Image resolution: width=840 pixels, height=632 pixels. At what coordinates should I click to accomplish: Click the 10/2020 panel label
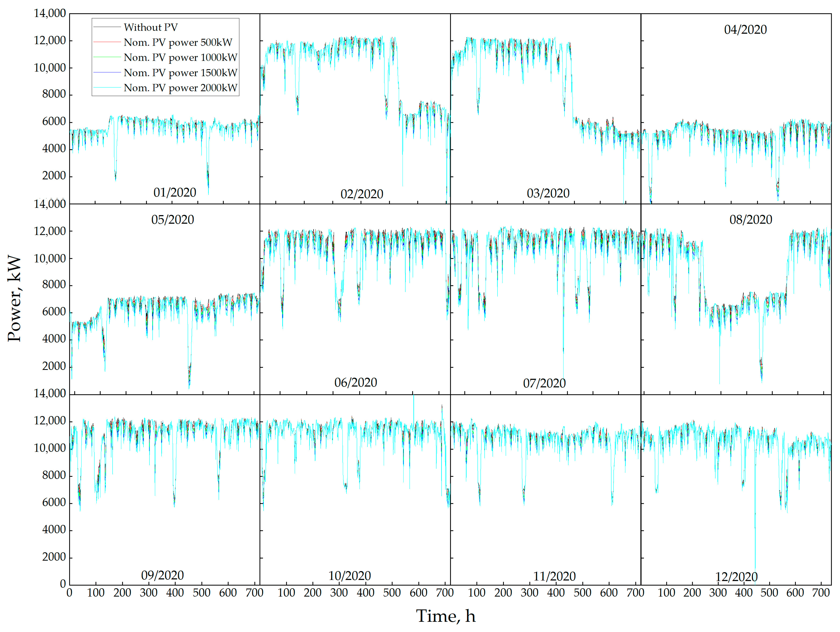pos(349,576)
